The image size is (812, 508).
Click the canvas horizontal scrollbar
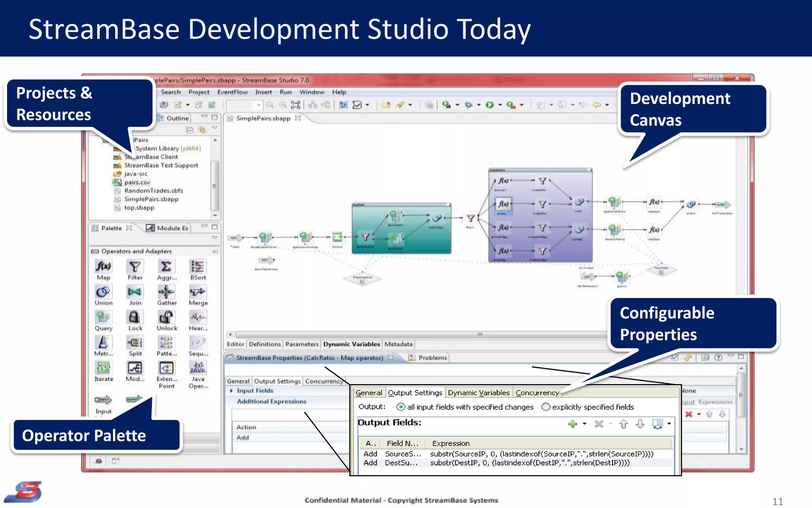tap(480, 334)
